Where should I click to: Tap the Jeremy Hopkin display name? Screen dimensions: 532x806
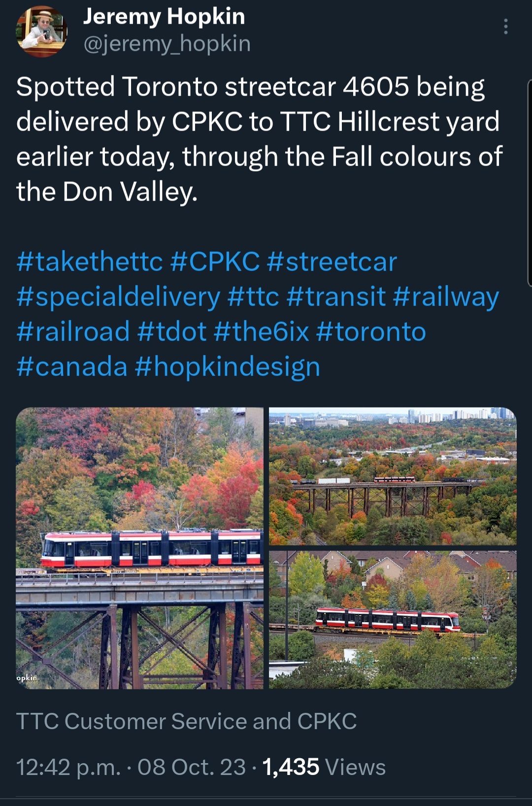pos(164,16)
